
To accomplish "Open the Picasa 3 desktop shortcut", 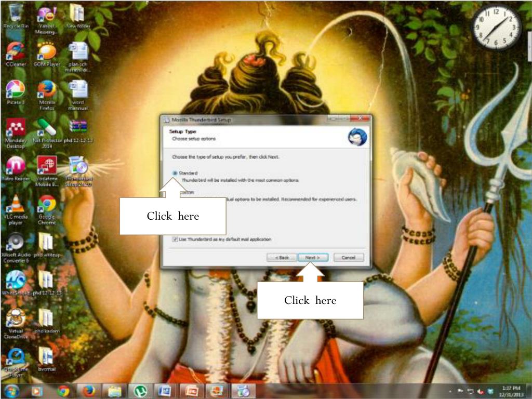I will 15,92.
